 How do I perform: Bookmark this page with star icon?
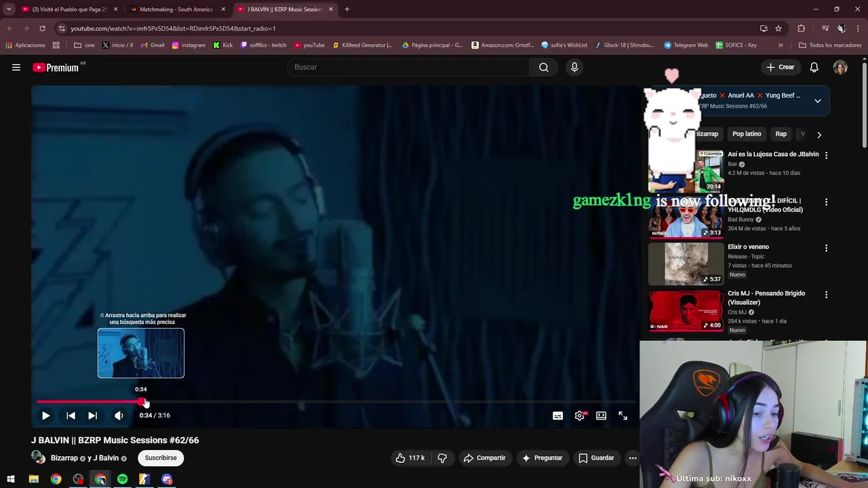pyautogui.click(x=778, y=28)
